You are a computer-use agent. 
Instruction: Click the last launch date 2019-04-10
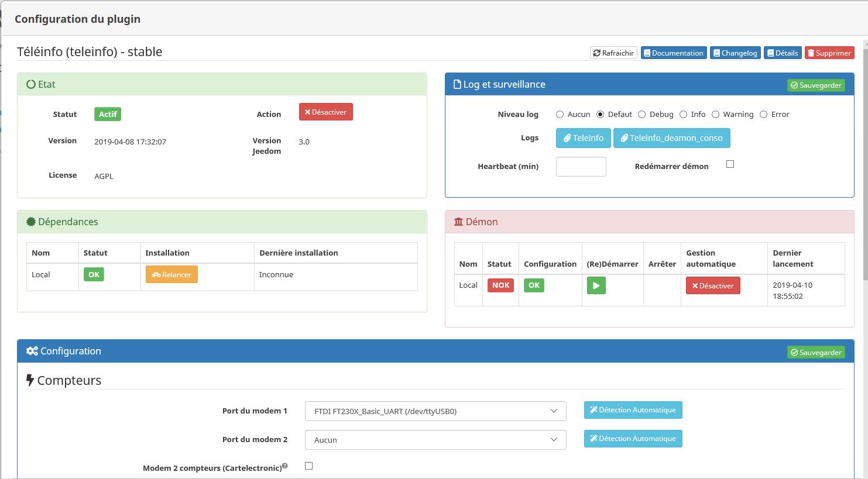tap(792, 285)
